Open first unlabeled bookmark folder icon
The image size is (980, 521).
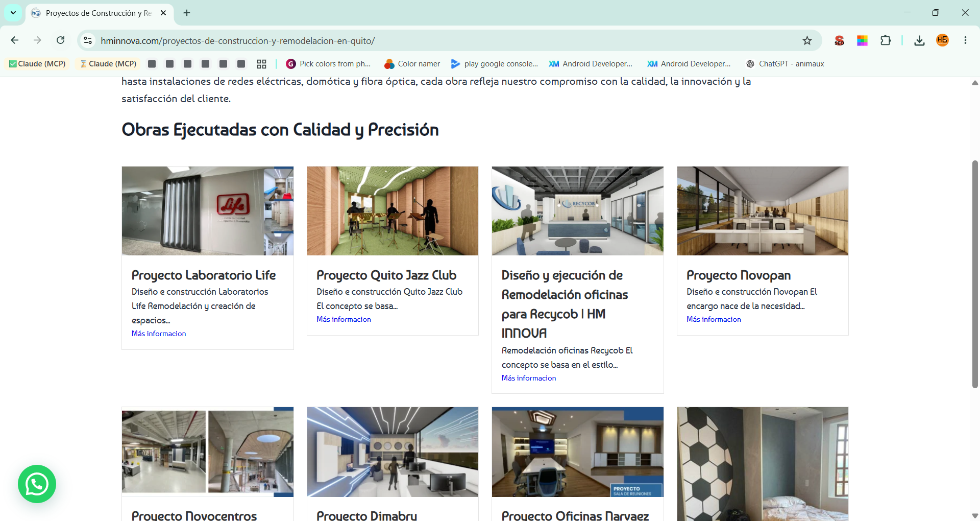pyautogui.click(x=152, y=64)
